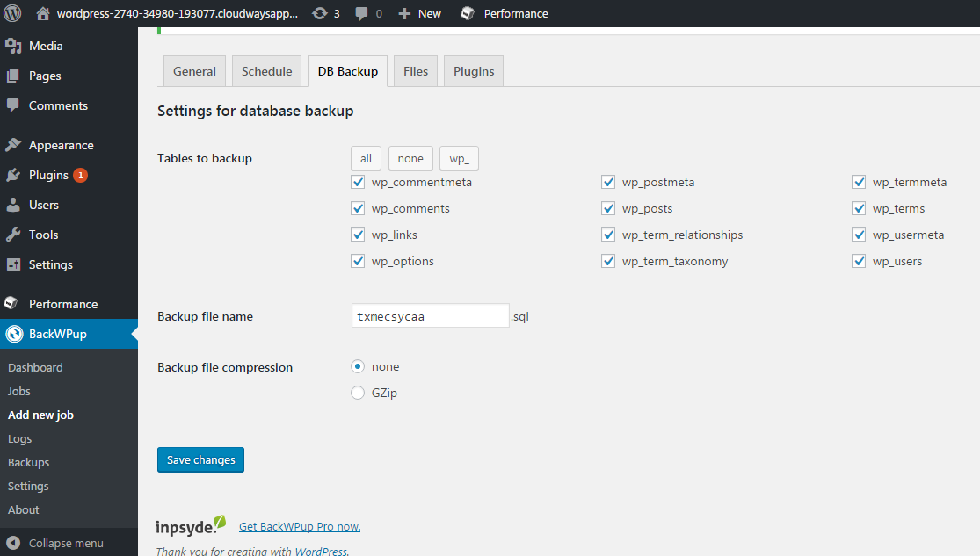Viewport: 980px width, 556px height.
Task: Uncheck the wp_commentmeta table checkbox
Action: (x=358, y=182)
